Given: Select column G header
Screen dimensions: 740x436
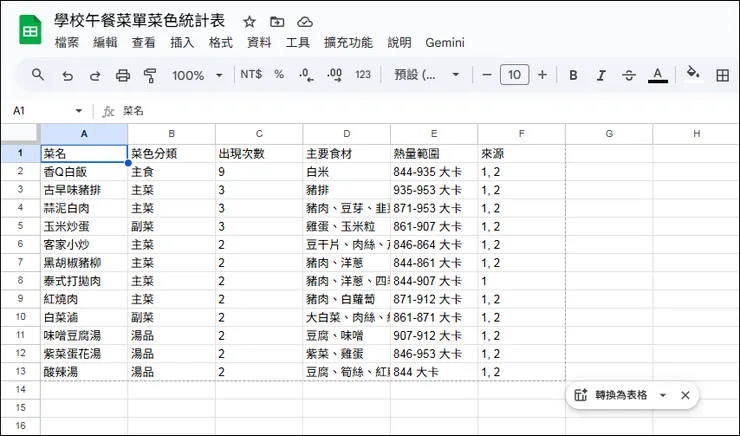Looking at the screenshot, I should pyautogui.click(x=609, y=134).
